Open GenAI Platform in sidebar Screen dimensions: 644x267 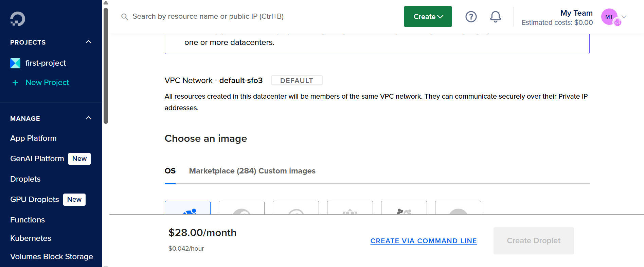[x=37, y=158]
